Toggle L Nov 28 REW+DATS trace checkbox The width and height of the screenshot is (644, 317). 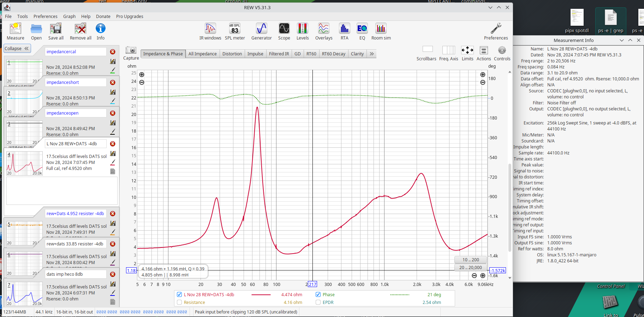(179, 294)
